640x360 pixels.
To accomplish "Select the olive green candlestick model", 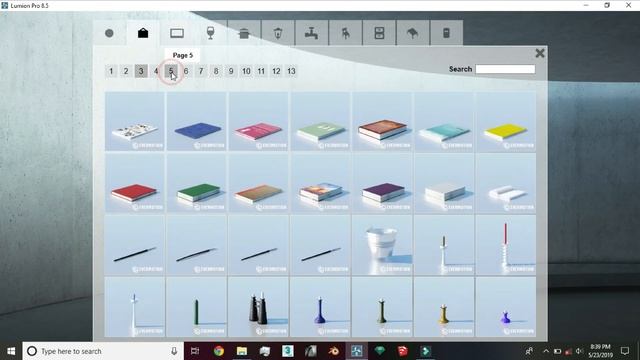I will [x=382, y=307].
